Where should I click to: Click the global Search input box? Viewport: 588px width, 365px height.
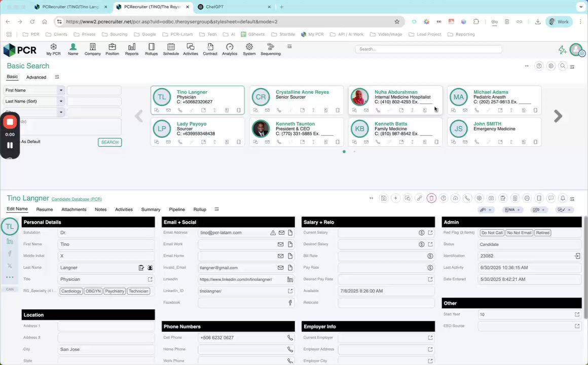pos(428,49)
